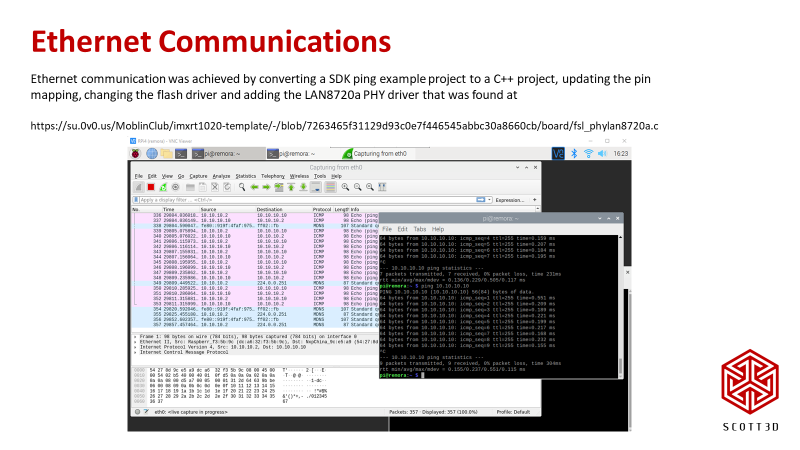Viewport: 800px width, 450px height.
Task: Click the volume speaker tray icon
Action: click(x=603, y=154)
